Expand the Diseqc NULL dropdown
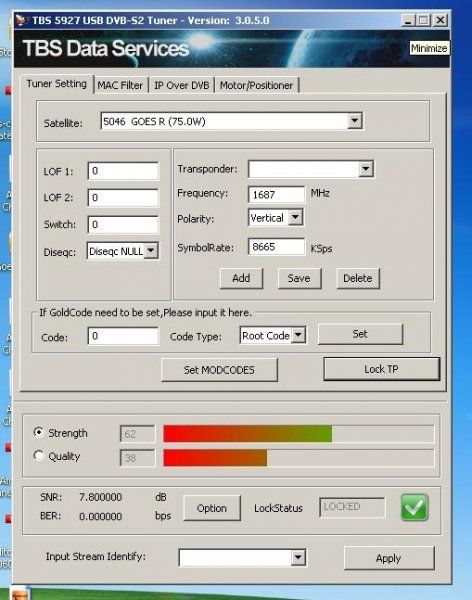472x600 pixels. 151,251
